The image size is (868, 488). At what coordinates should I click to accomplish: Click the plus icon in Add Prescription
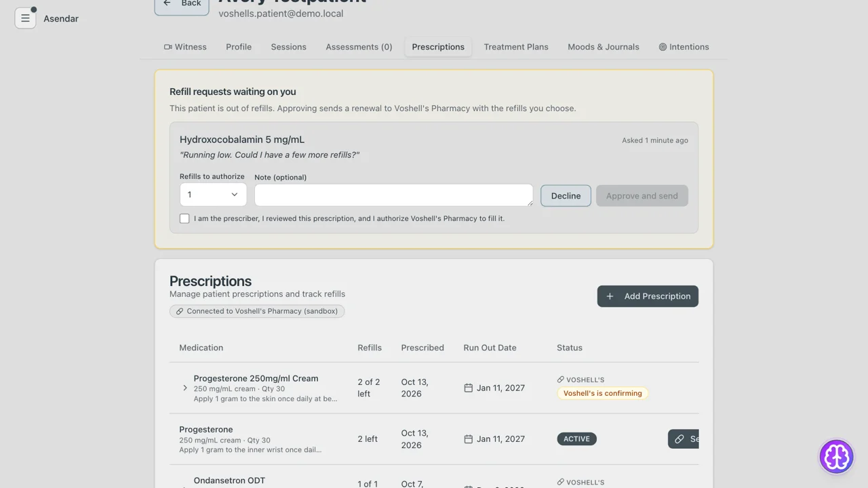(x=610, y=296)
